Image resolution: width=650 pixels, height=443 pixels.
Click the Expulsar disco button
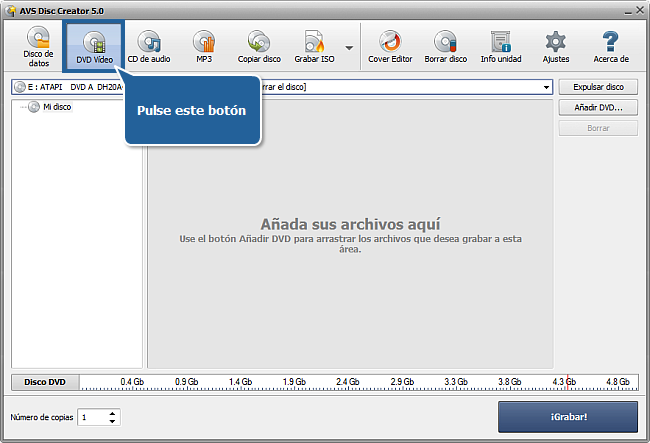pos(598,87)
